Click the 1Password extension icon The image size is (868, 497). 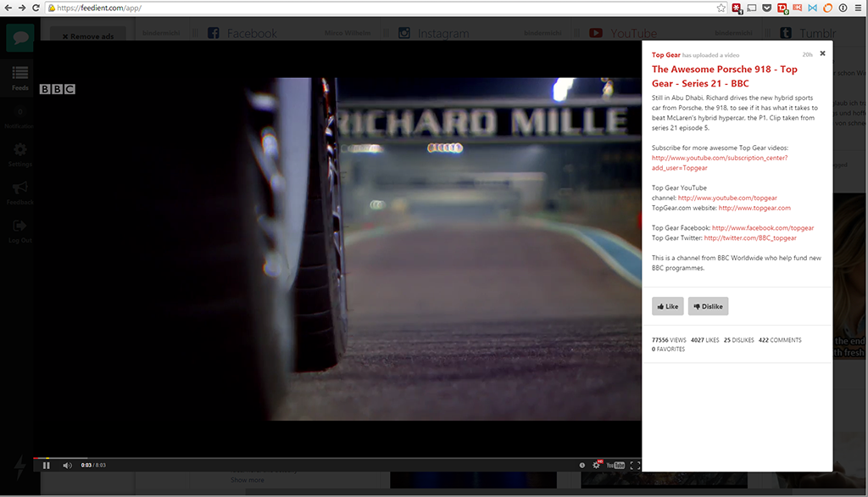pos(843,8)
